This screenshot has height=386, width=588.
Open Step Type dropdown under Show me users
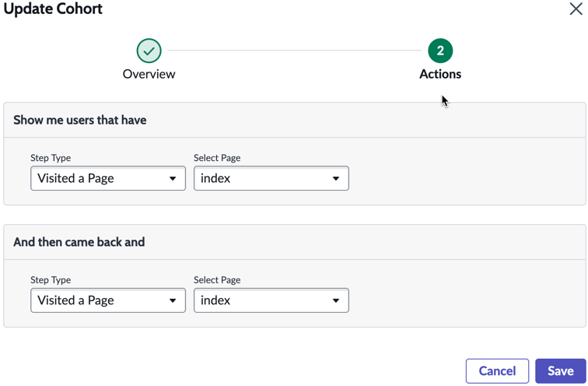pyautogui.click(x=108, y=178)
